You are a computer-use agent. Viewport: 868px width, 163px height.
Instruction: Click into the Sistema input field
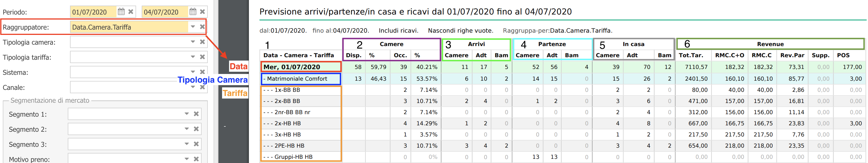pos(129,72)
